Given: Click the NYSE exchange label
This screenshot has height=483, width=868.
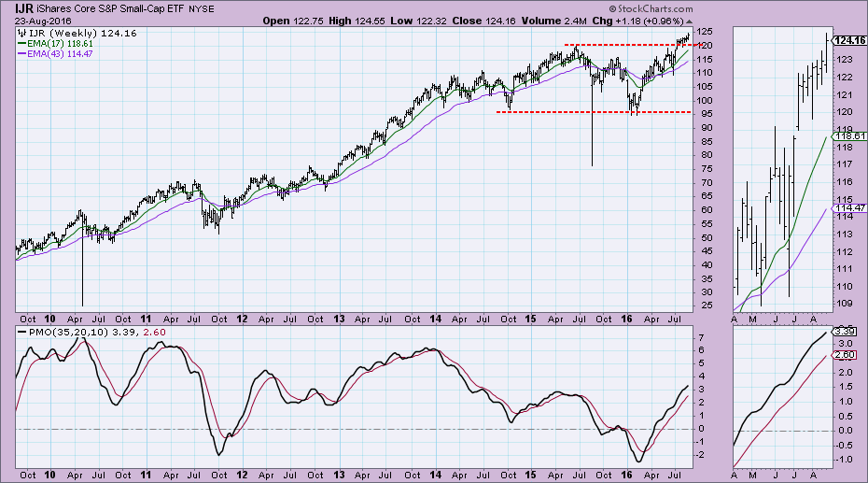Looking at the screenshot, I should [202, 8].
